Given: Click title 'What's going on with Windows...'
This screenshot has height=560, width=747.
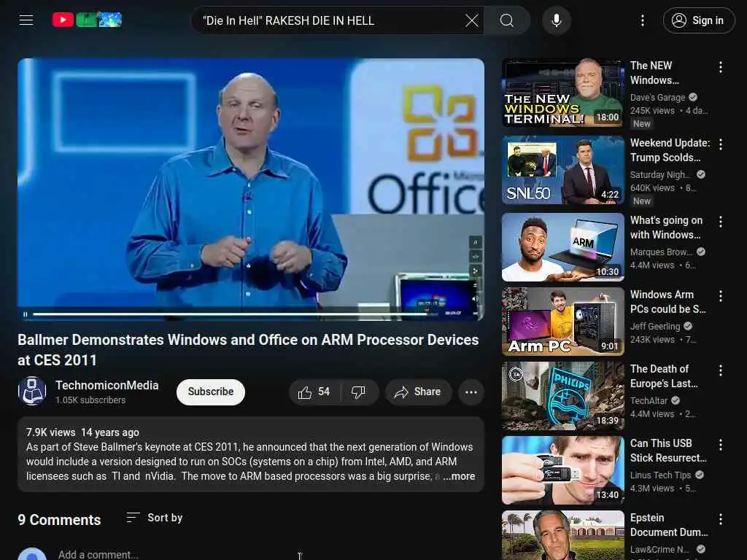Looking at the screenshot, I should (666, 227).
